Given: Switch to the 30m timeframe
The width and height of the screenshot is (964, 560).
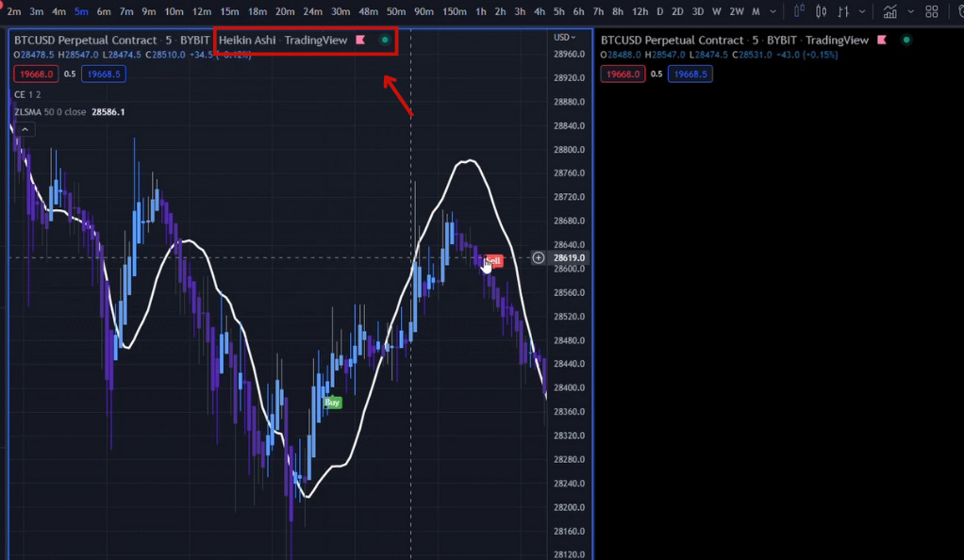Looking at the screenshot, I should pos(341,11).
